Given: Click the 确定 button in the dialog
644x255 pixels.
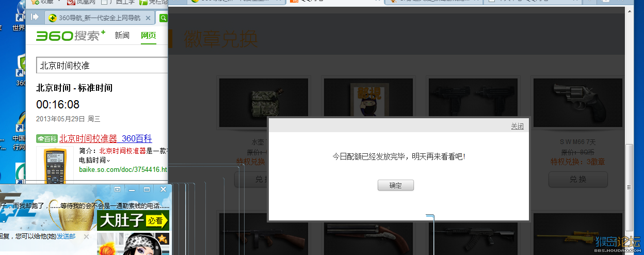Looking at the screenshot, I should pyautogui.click(x=395, y=185).
